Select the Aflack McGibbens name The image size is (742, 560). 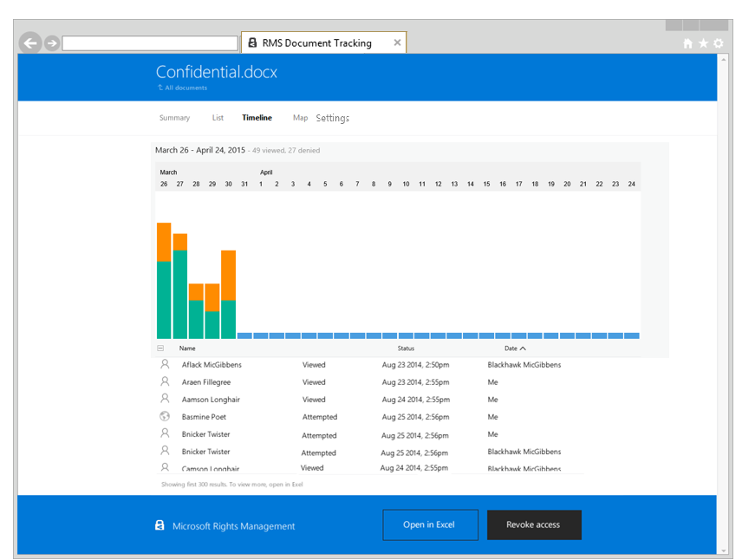tap(212, 364)
